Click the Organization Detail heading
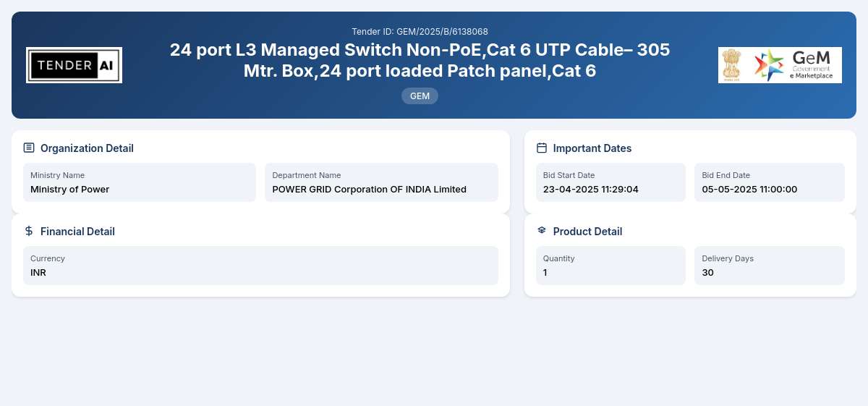This screenshot has width=868, height=406. click(x=87, y=148)
